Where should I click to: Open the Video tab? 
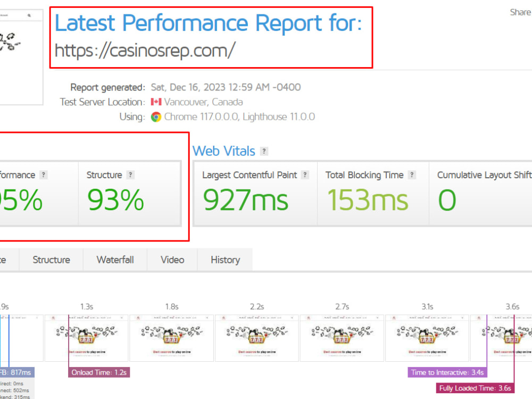[x=172, y=260]
